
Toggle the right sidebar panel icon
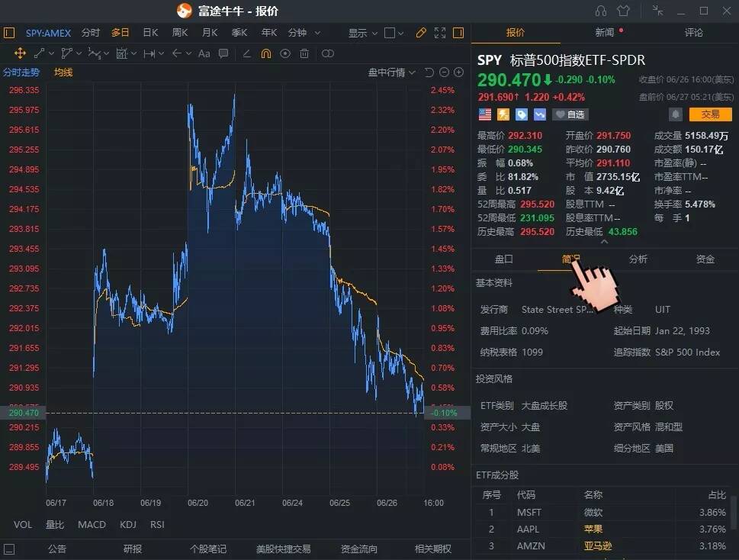coord(458,33)
